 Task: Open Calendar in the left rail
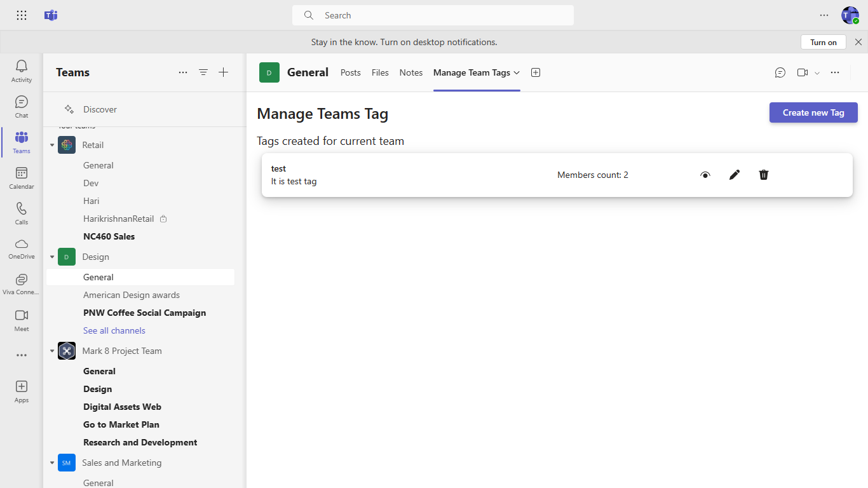pyautogui.click(x=22, y=178)
